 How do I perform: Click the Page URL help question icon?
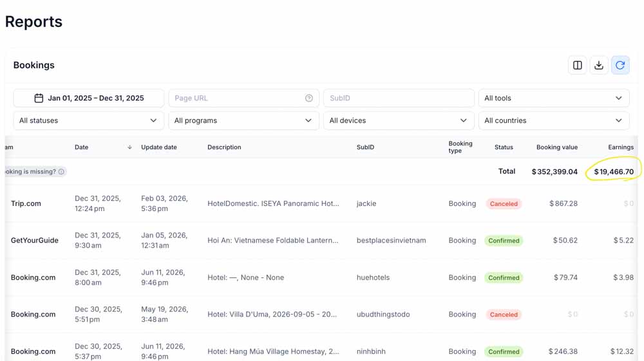click(x=309, y=98)
